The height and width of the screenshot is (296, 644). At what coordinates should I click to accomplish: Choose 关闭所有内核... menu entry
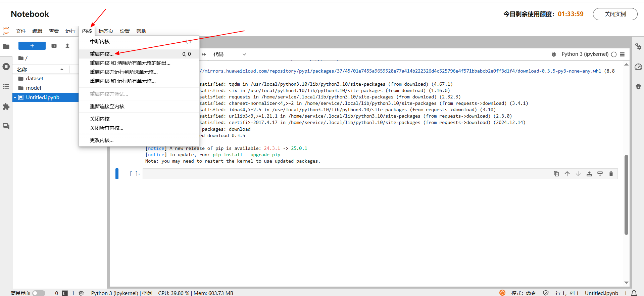139,128
